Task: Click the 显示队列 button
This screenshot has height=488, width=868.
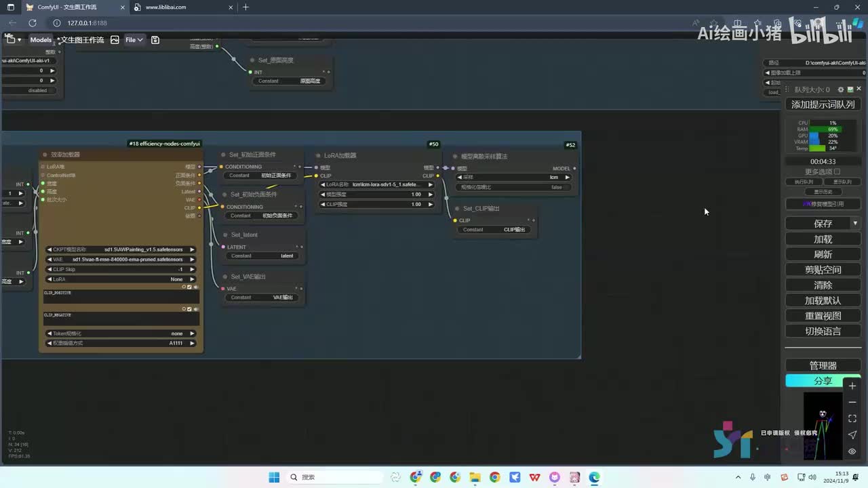Action: click(x=842, y=182)
